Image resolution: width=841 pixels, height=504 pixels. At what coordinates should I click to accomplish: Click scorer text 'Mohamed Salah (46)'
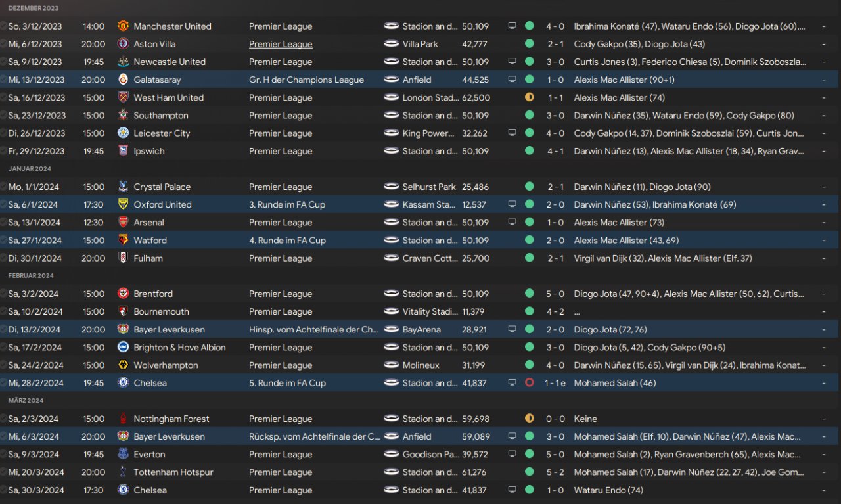tap(615, 382)
